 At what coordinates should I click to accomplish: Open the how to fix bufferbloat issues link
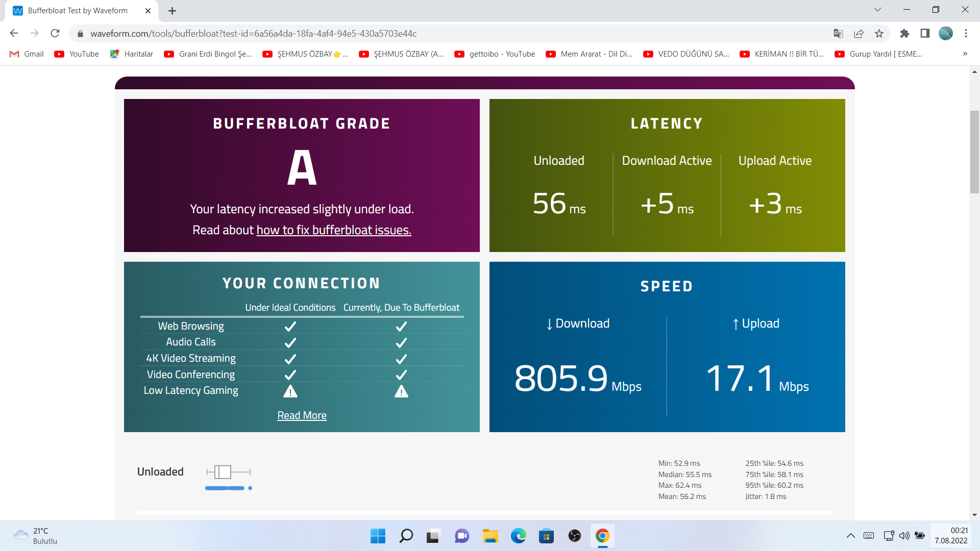click(x=333, y=230)
